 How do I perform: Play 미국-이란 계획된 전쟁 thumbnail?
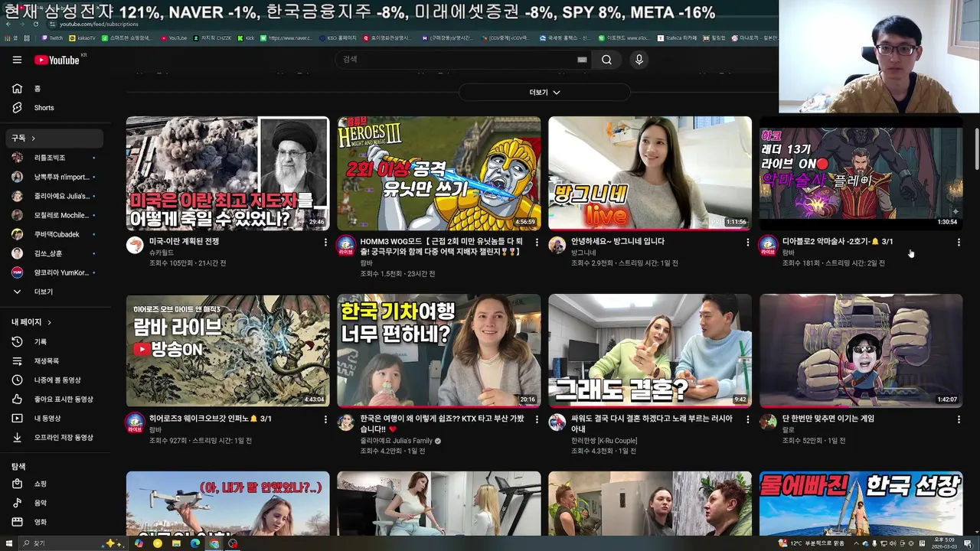point(227,173)
